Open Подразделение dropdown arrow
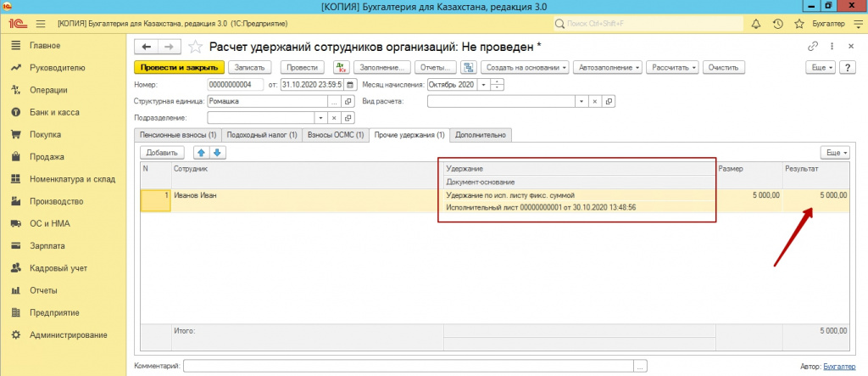The height and width of the screenshot is (376, 868). pyautogui.click(x=321, y=118)
